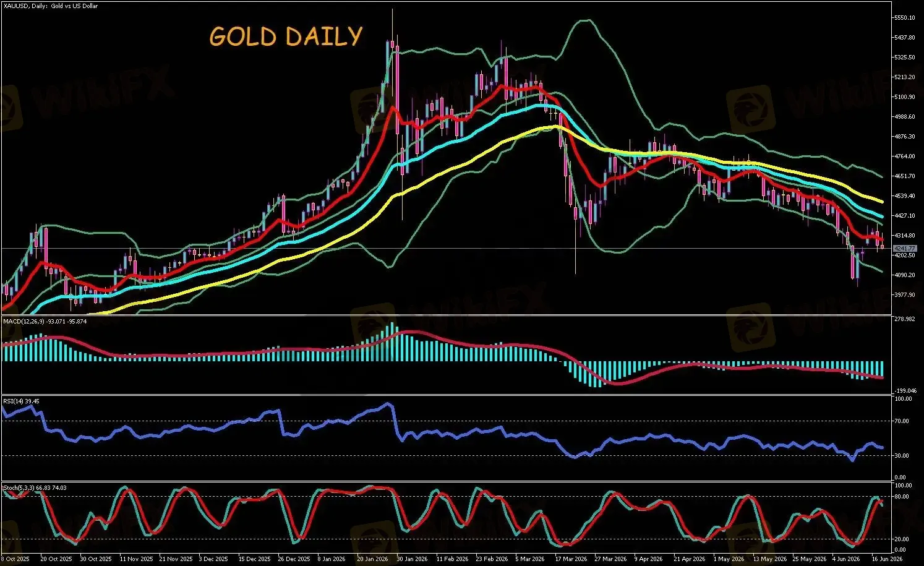Click the "4 Jun 2026" date label
The width and height of the screenshot is (924, 566).
click(846, 559)
